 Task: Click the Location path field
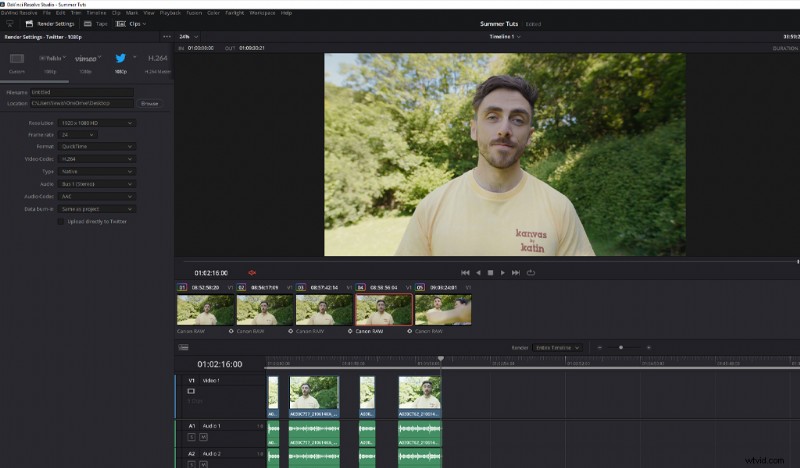(82, 104)
